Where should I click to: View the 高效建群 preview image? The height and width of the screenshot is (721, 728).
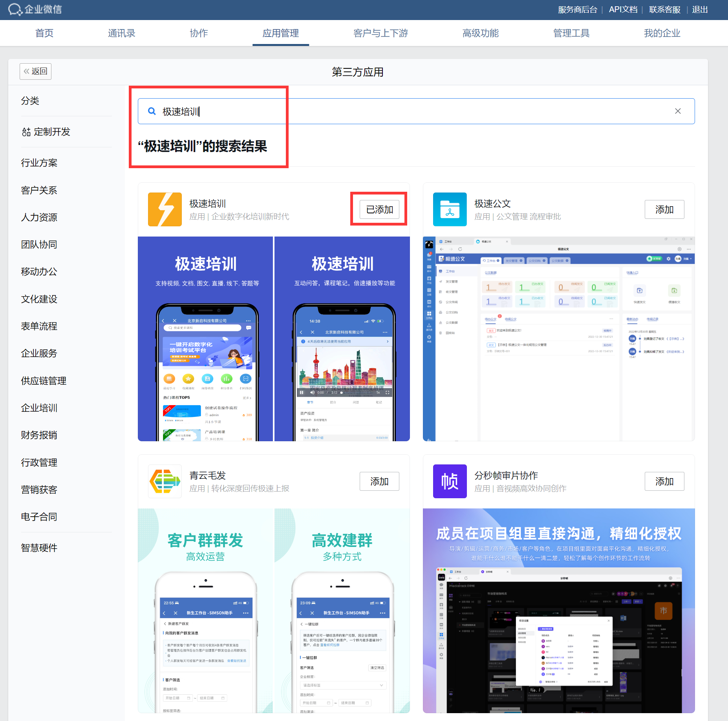(x=342, y=611)
